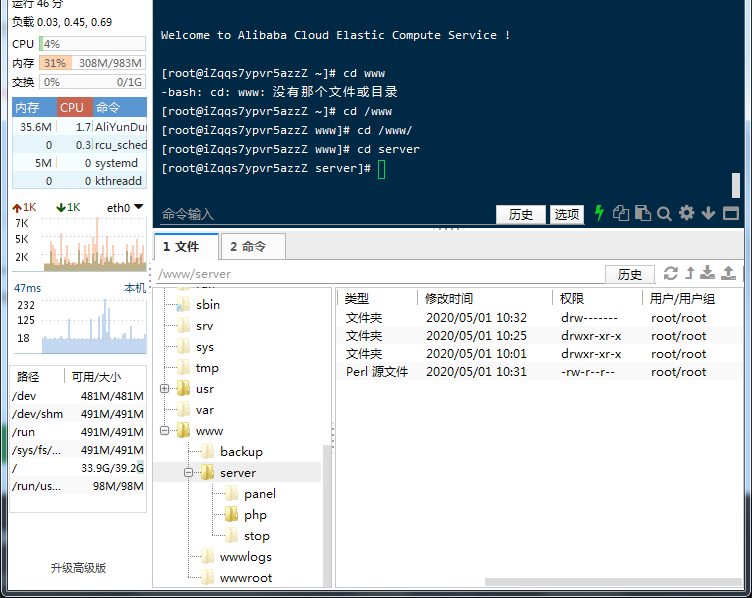
Task: Click the file list horizontal scrollbar
Action: 613,582
